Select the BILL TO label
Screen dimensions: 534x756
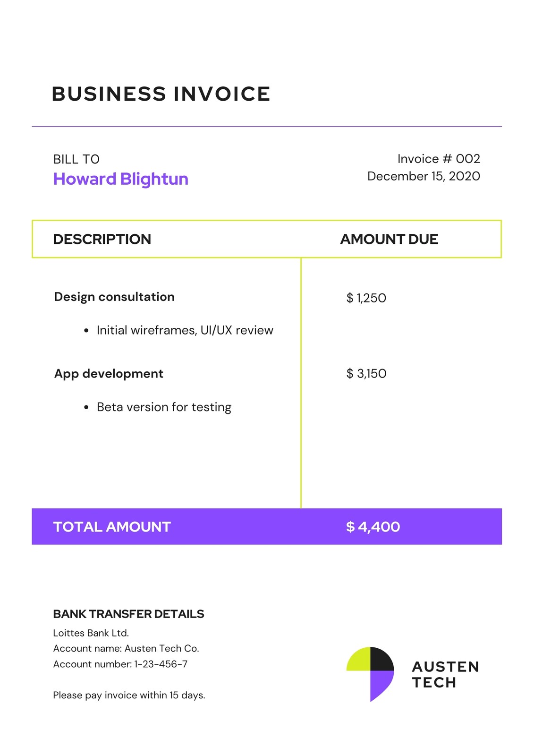(x=76, y=159)
